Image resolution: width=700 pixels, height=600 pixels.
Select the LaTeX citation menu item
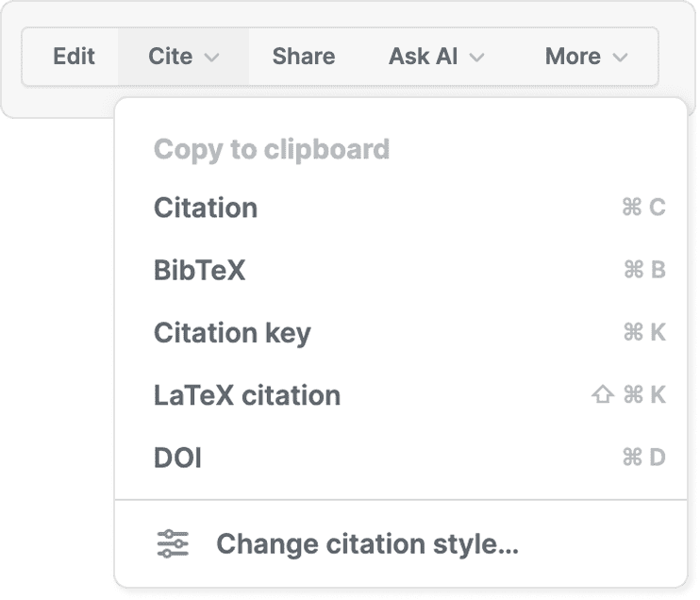click(x=247, y=395)
